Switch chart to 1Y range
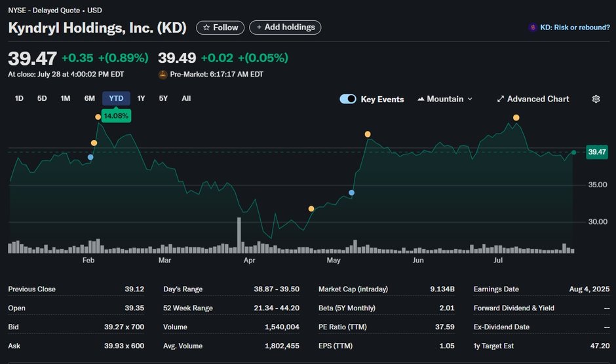The height and width of the screenshot is (364, 616). coord(141,99)
